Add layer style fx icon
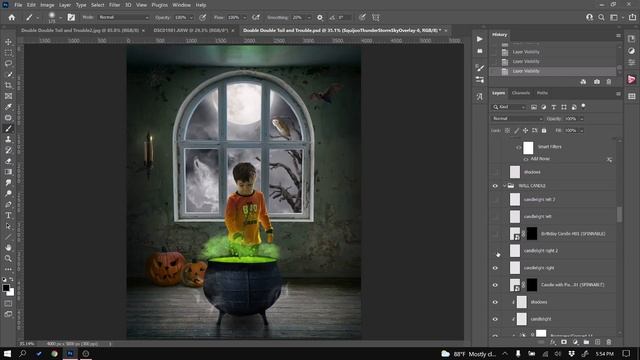The width and height of the screenshot is (640, 360). click(x=553, y=342)
